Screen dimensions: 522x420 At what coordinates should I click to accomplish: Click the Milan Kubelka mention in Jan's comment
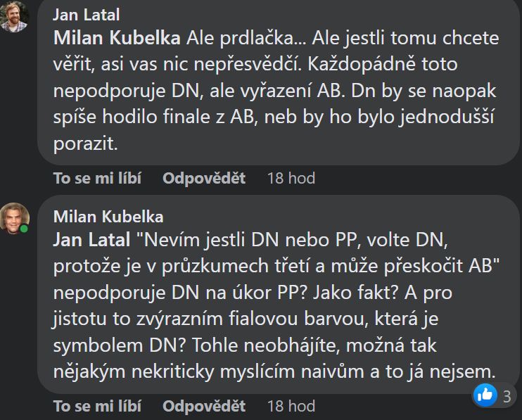[x=117, y=37]
